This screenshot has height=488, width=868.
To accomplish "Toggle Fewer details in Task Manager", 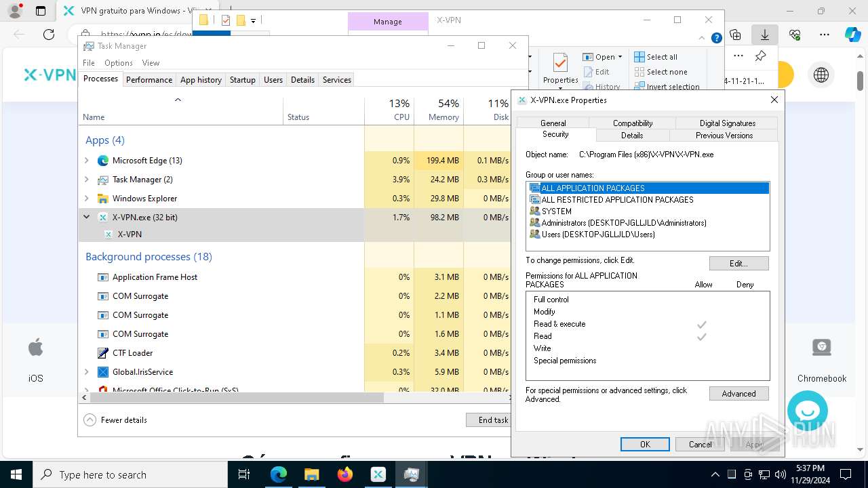I will tap(115, 420).
